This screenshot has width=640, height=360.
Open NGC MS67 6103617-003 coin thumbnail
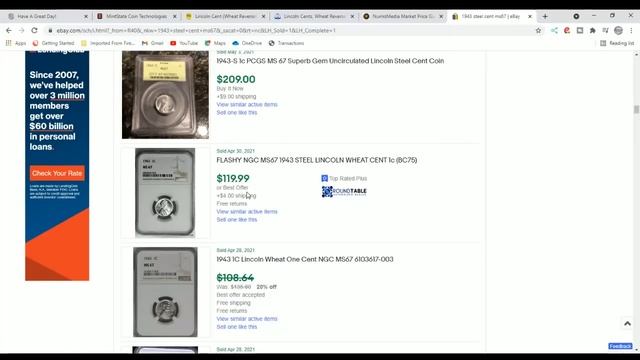[165, 292]
